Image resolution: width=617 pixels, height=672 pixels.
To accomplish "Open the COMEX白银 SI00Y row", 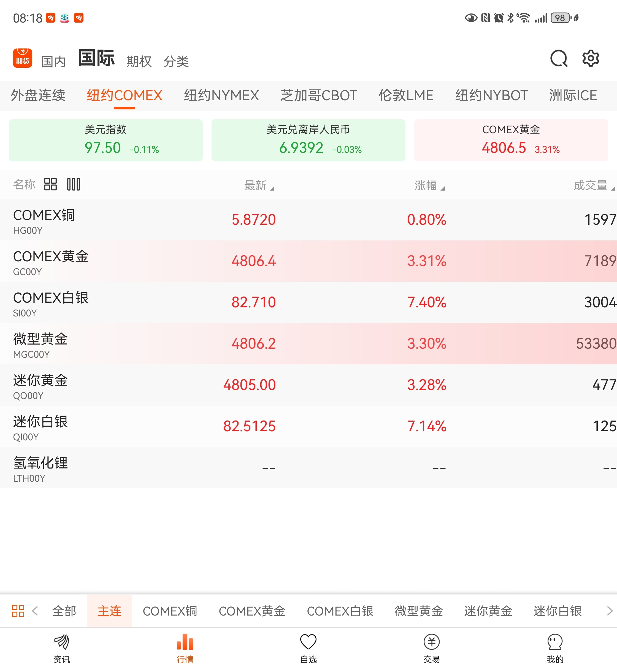I will pyautogui.click(x=308, y=302).
